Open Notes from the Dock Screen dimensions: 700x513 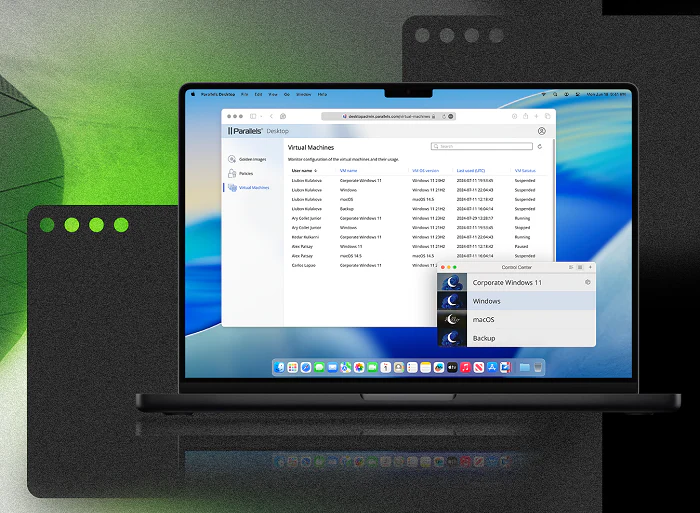tap(425, 367)
